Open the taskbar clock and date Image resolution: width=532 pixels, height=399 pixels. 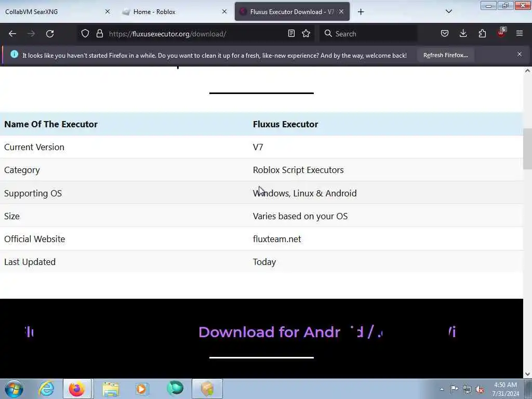pyautogui.click(x=506, y=389)
